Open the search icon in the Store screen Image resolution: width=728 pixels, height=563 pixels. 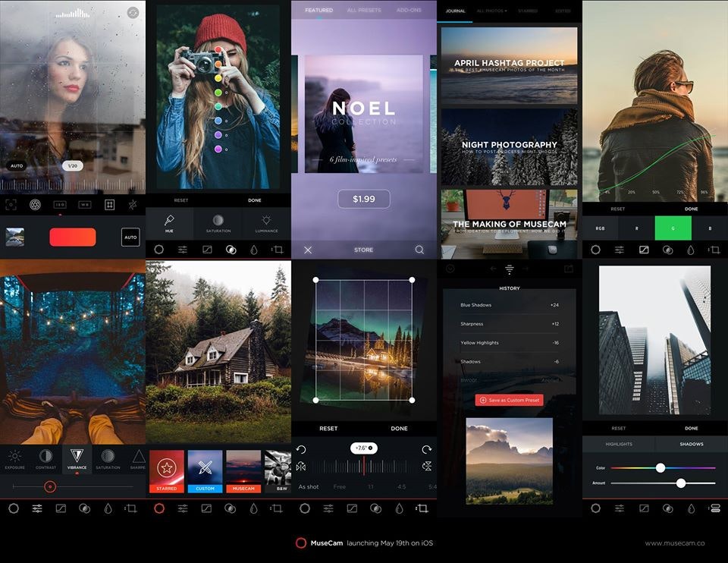pos(418,249)
